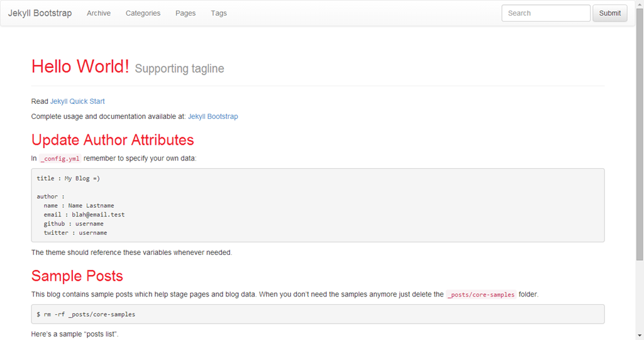Open the Pages nav item
Viewport: 644px width, 340px height.
(x=186, y=13)
